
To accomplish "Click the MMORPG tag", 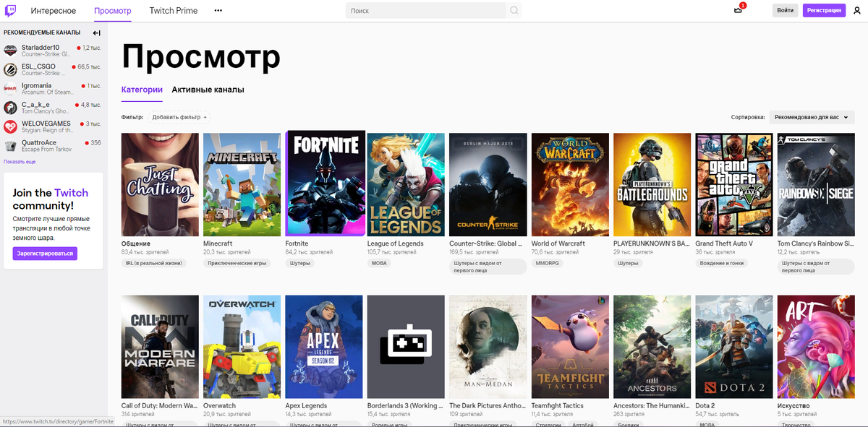I will pyautogui.click(x=548, y=263).
